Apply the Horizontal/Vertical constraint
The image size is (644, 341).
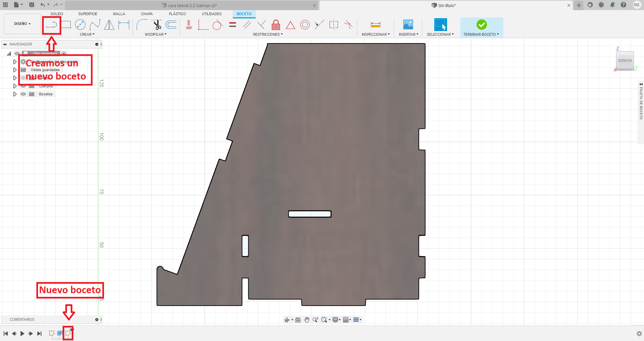click(189, 25)
